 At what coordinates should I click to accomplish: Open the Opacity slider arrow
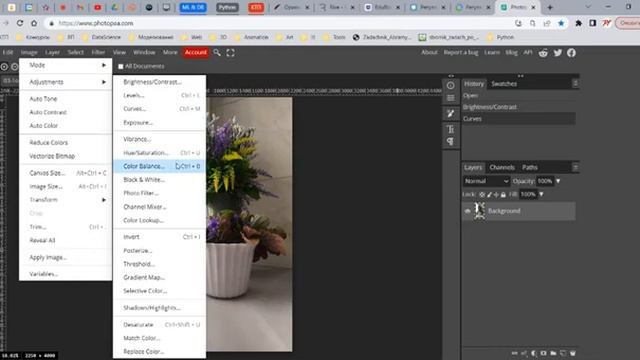(x=558, y=181)
